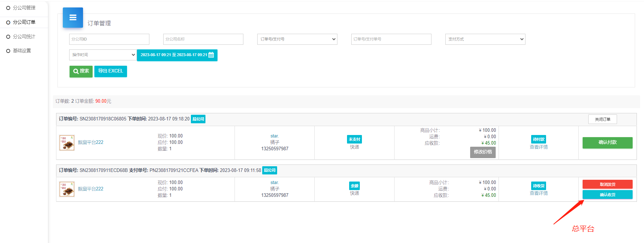Click the 分公司ID input field

[109, 39]
